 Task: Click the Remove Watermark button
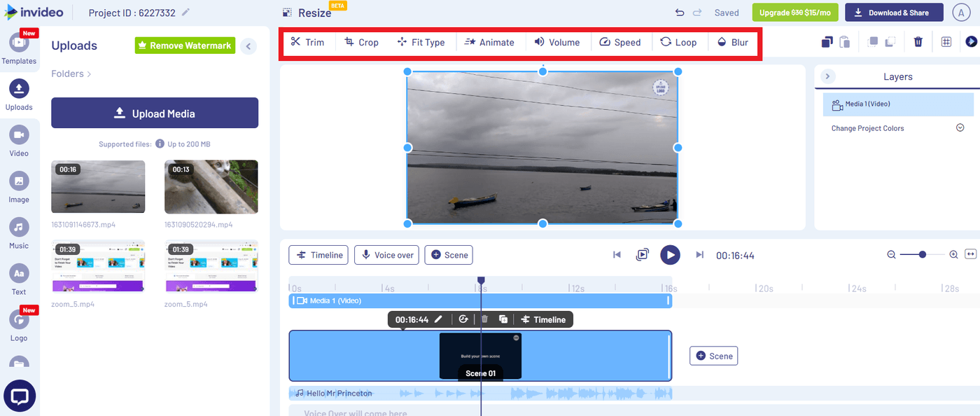pos(184,45)
